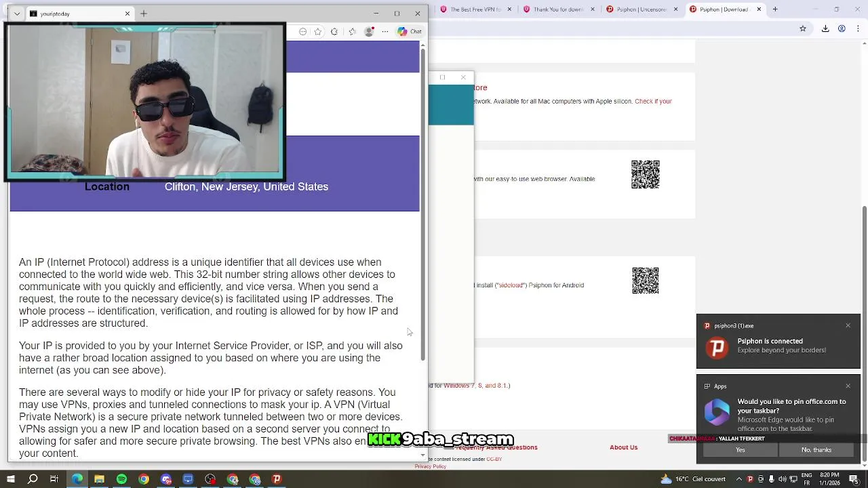Switch to 'Thank You for downl' tab
Image resolution: width=868 pixels, height=488 pixels.
559,9
